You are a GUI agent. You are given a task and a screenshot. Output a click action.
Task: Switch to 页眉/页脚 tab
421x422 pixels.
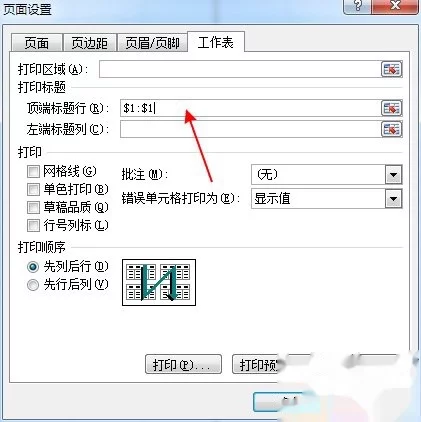(152, 43)
